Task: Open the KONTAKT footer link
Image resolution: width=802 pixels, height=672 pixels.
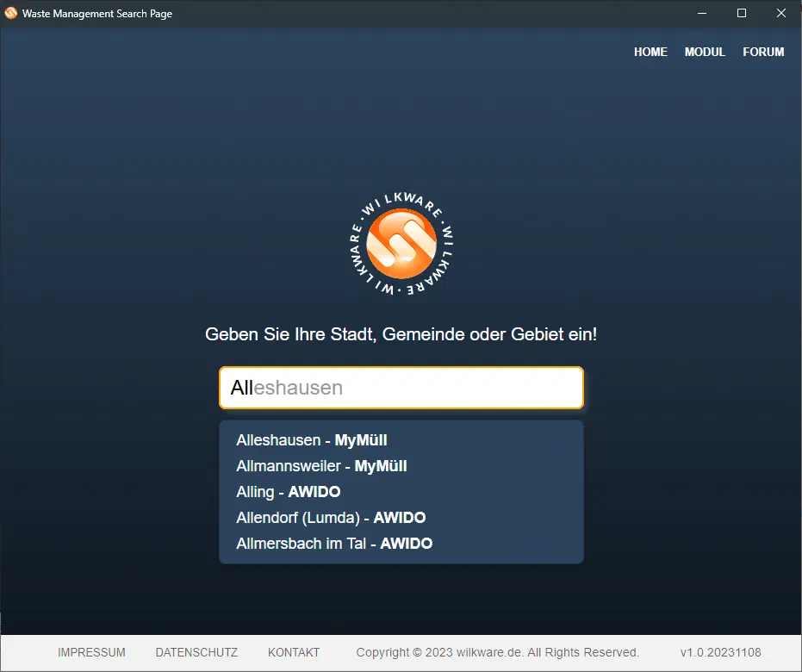Action: [x=294, y=652]
